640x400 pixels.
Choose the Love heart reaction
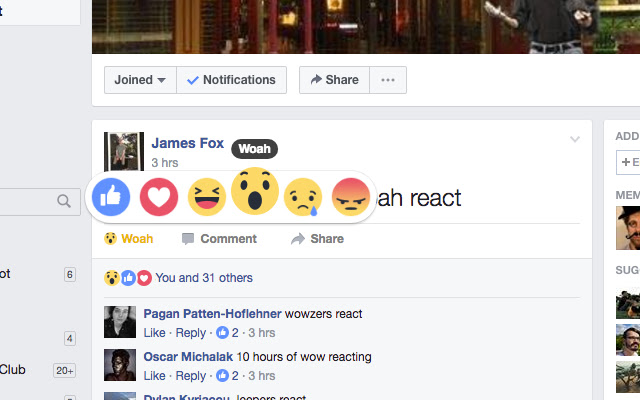tap(159, 197)
